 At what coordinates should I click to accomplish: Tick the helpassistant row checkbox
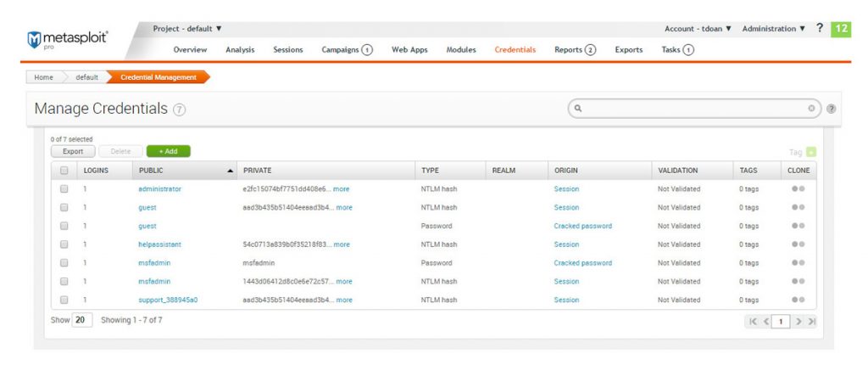(64, 244)
